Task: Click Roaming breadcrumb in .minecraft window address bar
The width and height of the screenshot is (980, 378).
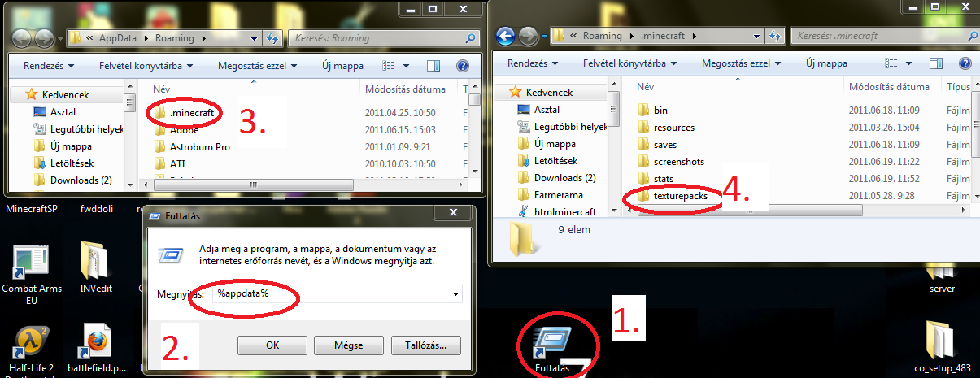Action: click(603, 36)
